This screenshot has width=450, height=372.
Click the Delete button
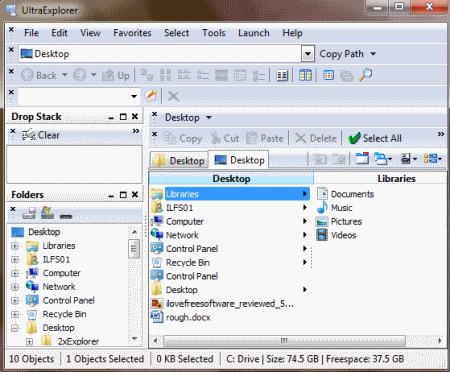316,138
